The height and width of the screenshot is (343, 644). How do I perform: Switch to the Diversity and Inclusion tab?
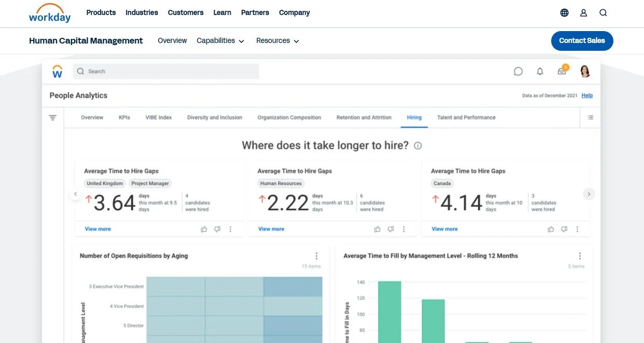pos(215,118)
